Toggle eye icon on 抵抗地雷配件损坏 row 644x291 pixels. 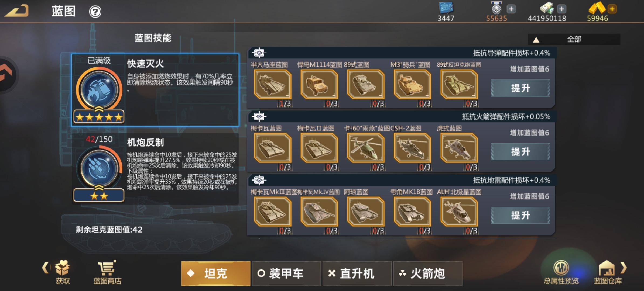(x=259, y=180)
